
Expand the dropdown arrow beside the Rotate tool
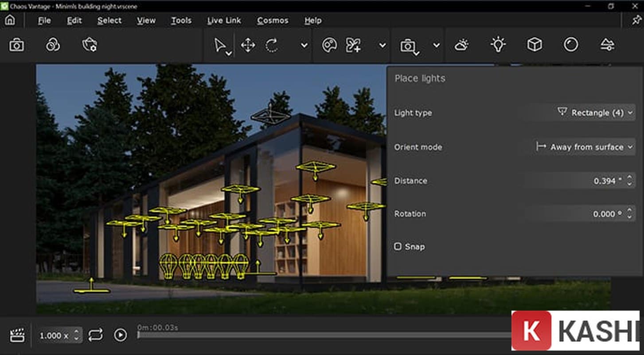[x=304, y=45]
